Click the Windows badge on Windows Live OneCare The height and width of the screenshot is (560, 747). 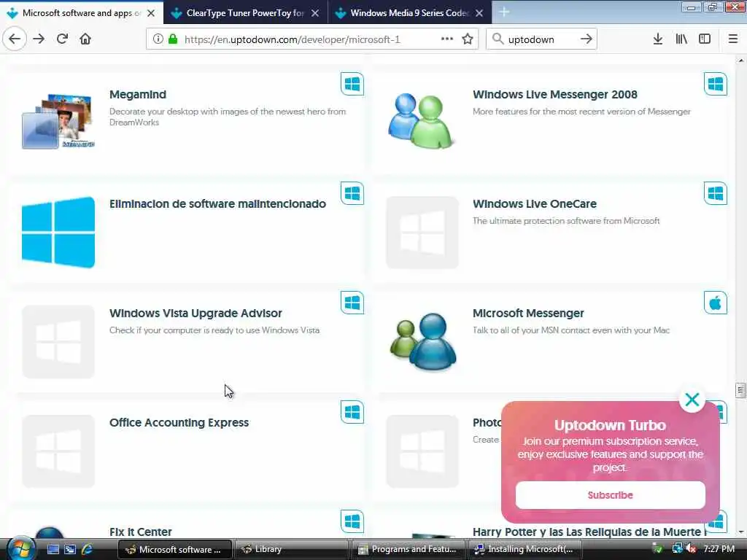coord(715,193)
